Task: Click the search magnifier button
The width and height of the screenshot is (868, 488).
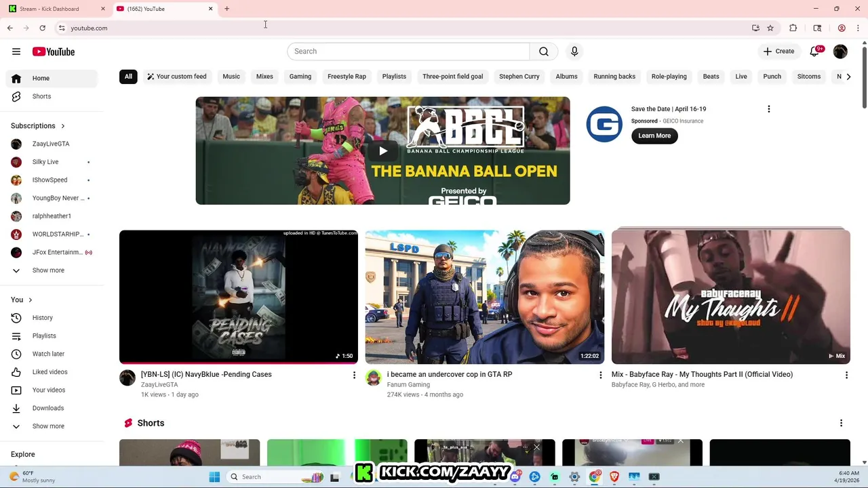Action: pos(544,52)
